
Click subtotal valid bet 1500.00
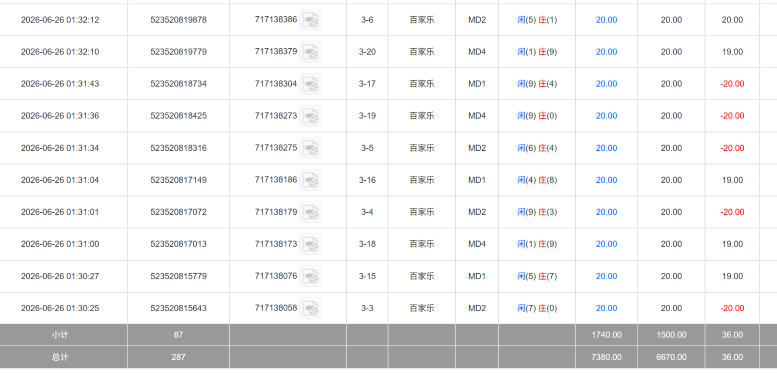coord(671,335)
